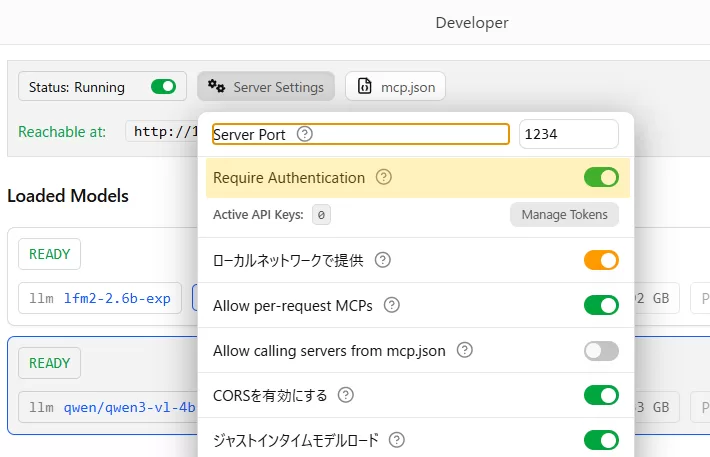Toggle ローカルネットワークで提供 switch
710x457 pixels.
click(x=601, y=260)
